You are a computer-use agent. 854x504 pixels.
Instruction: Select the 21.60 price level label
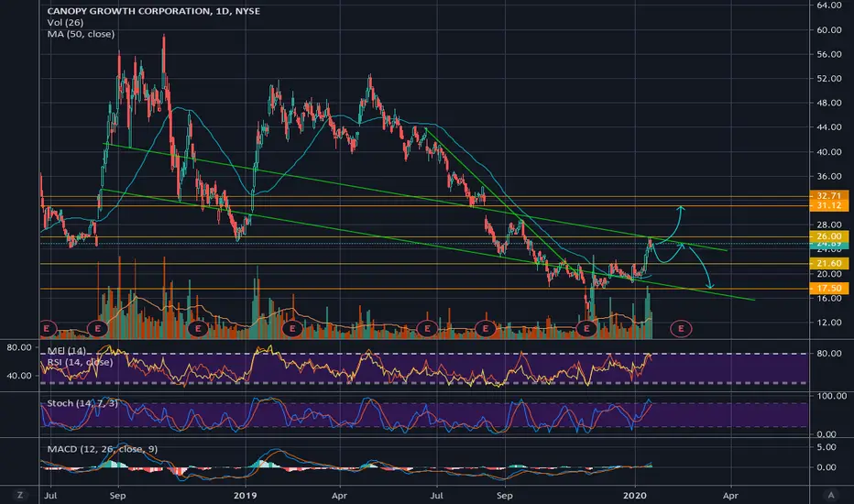[828, 264]
